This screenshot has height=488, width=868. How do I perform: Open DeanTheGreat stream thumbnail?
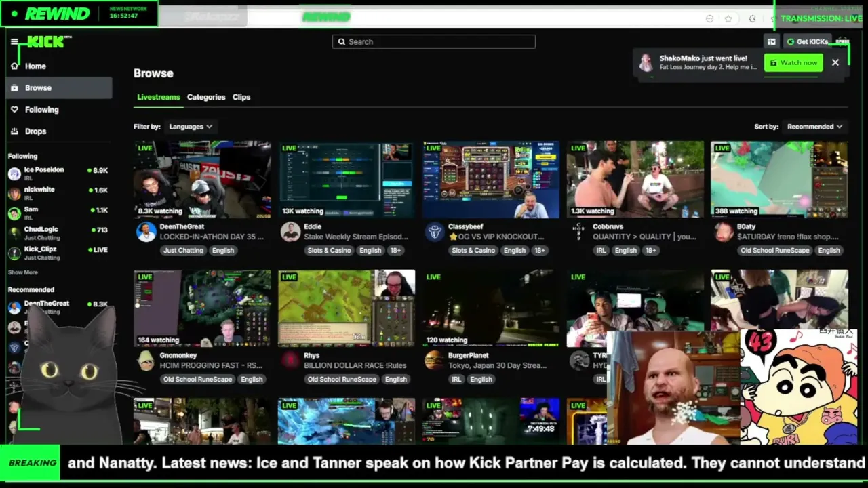click(x=202, y=180)
